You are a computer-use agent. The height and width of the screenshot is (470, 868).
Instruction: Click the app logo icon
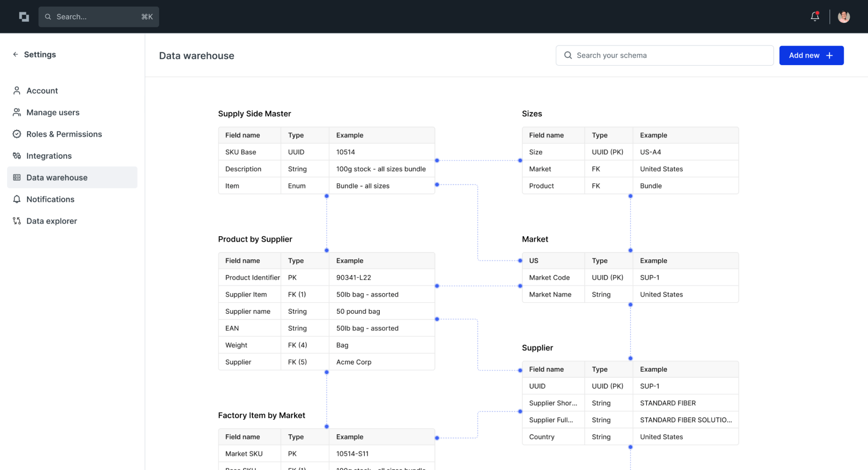(x=24, y=17)
